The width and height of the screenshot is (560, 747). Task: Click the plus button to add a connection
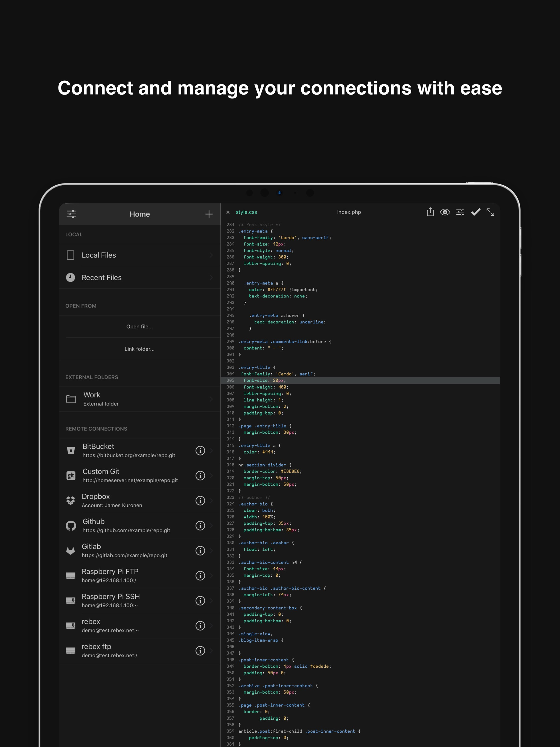(209, 214)
